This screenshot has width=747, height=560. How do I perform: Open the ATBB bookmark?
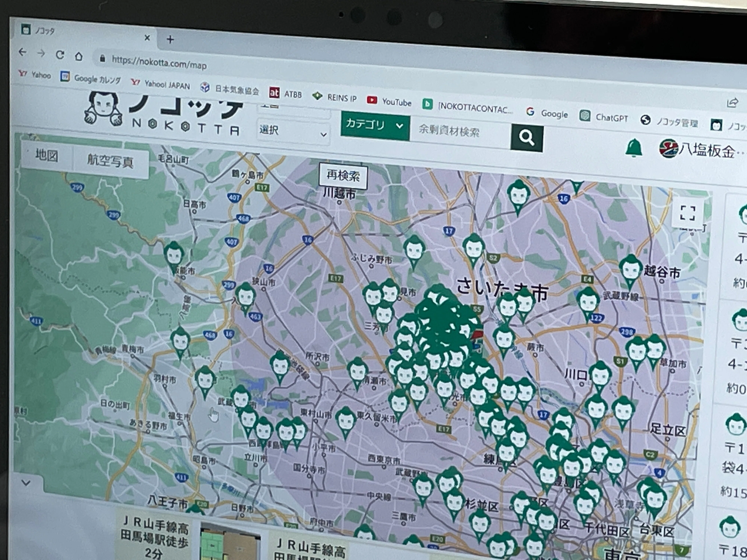click(x=285, y=94)
